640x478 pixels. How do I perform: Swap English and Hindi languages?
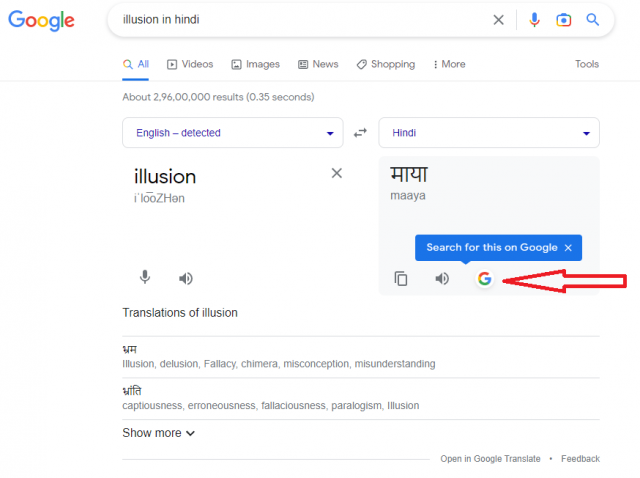click(360, 133)
